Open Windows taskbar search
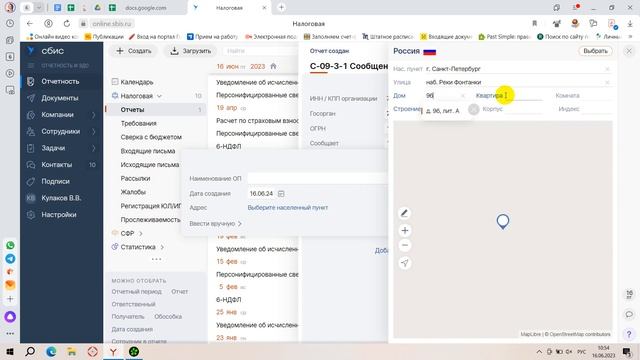 (x=30, y=352)
